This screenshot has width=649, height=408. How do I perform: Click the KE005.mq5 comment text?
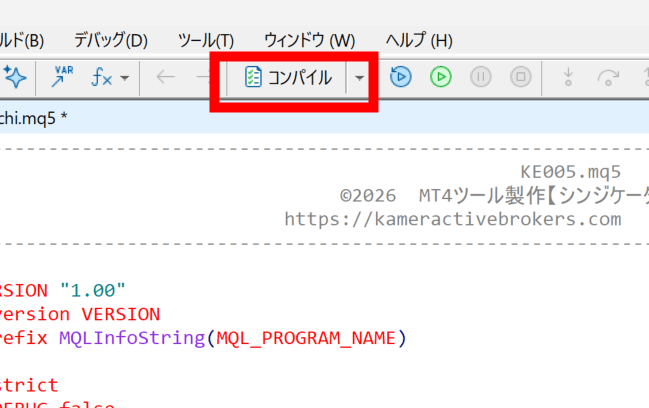pos(571,172)
